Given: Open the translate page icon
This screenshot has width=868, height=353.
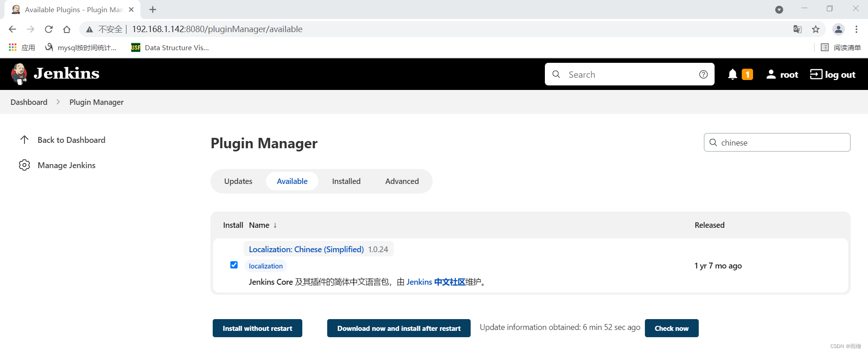Looking at the screenshot, I should coord(797,29).
